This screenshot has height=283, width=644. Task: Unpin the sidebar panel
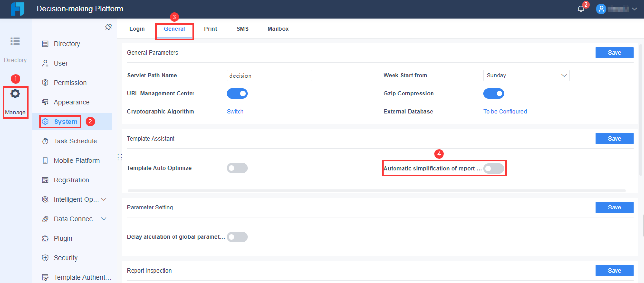coord(108,27)
